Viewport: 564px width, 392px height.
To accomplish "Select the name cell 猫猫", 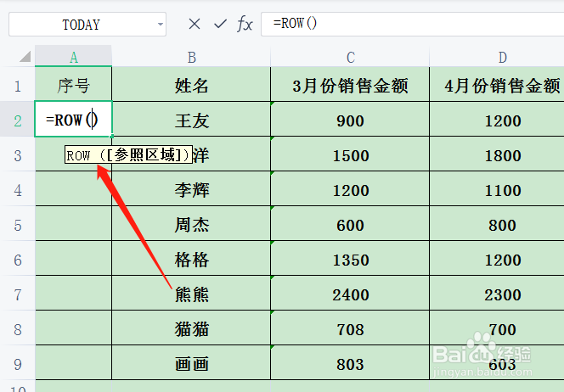I will 191,329.
